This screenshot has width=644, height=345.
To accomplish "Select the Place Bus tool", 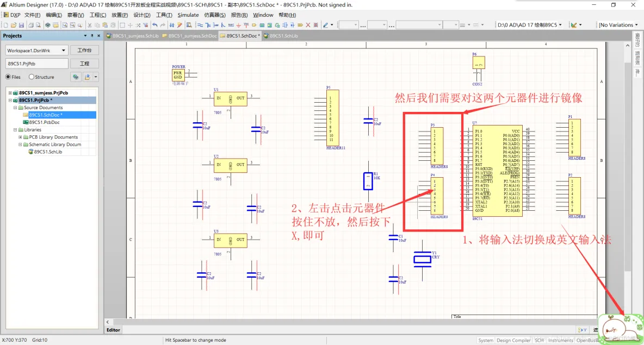I will click(x=208, y=25).
